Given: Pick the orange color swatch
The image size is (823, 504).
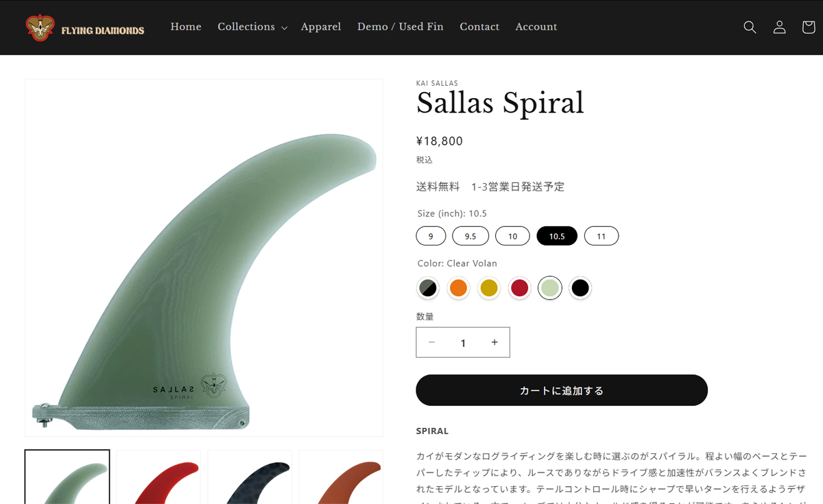Looking at the screenshot, I should tap(458, 288).
